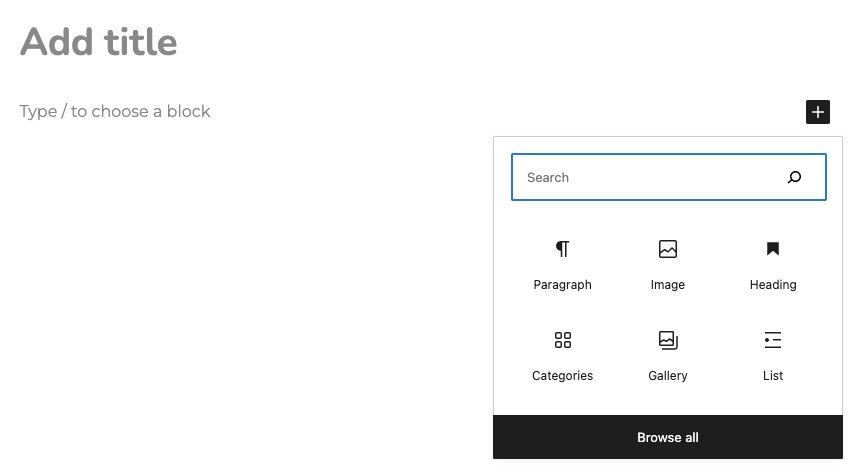Focus the block Search input field
868x476 pixels.
click(x=669, y=177)
